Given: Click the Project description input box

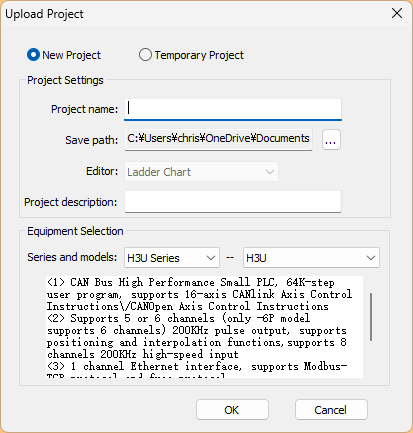Looking at the screenshot, I should 233,202.
